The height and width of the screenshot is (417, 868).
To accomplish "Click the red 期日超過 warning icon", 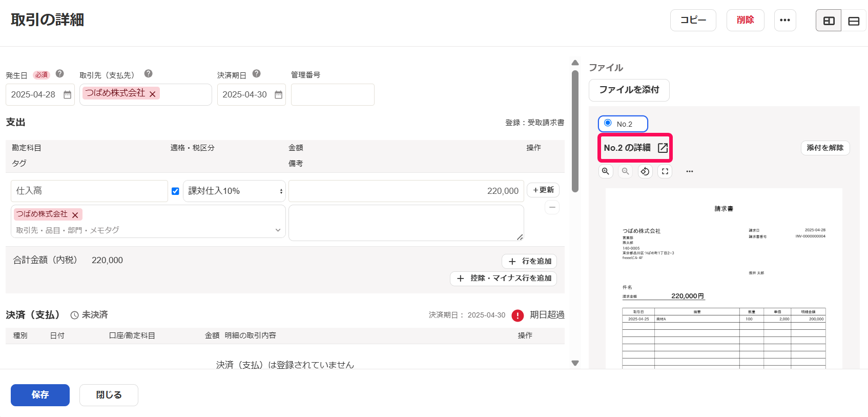I will [518, 315].
